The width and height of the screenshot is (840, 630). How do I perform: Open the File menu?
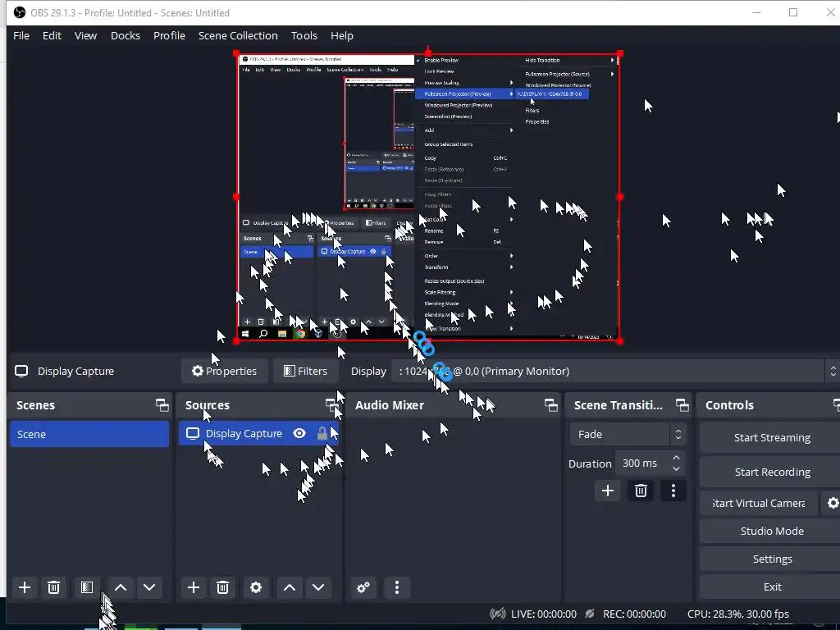pos(21,35)
